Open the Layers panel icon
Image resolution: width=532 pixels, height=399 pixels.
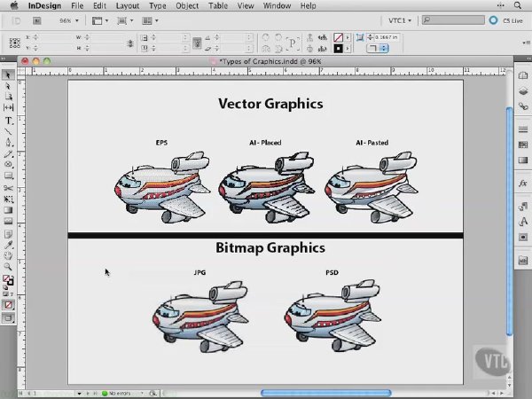pos(523,91)
